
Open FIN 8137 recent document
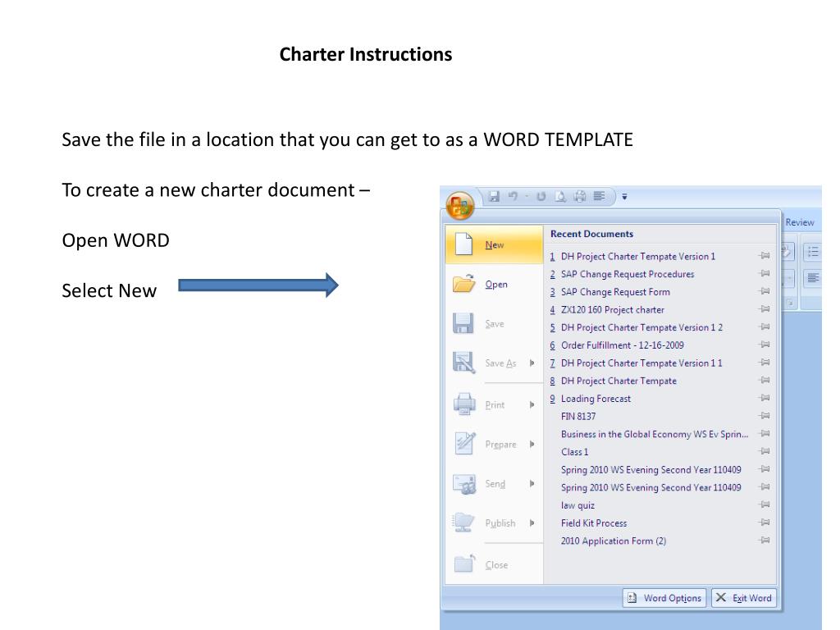[578, 416]
